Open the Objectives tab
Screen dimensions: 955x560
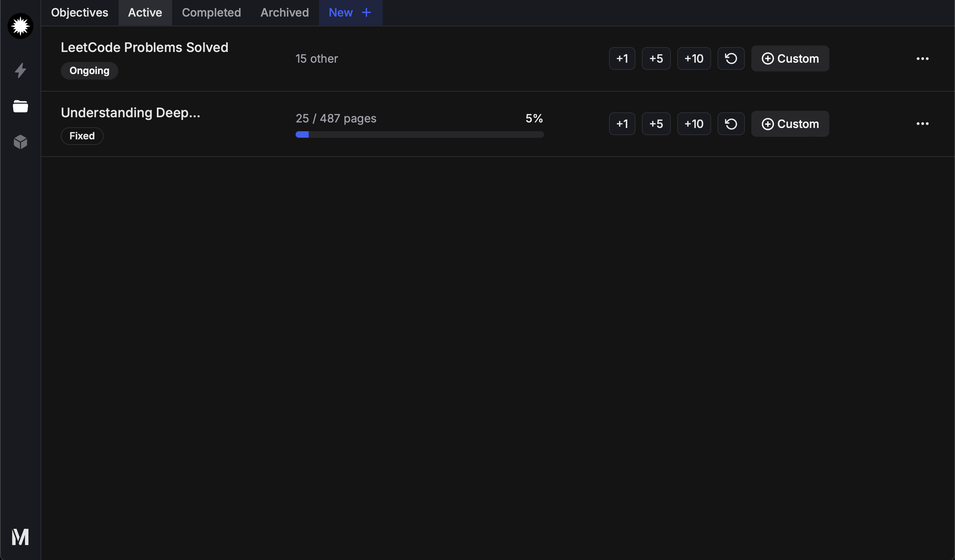[80, 12]
